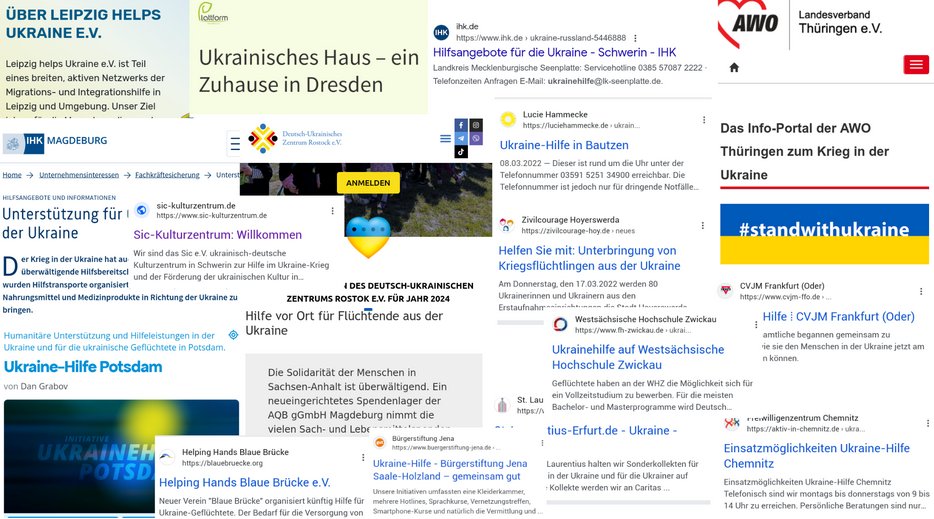Click the yellow ANMELDEN button
This screenshot has height=519, width=934.
[x=368, y=183]
